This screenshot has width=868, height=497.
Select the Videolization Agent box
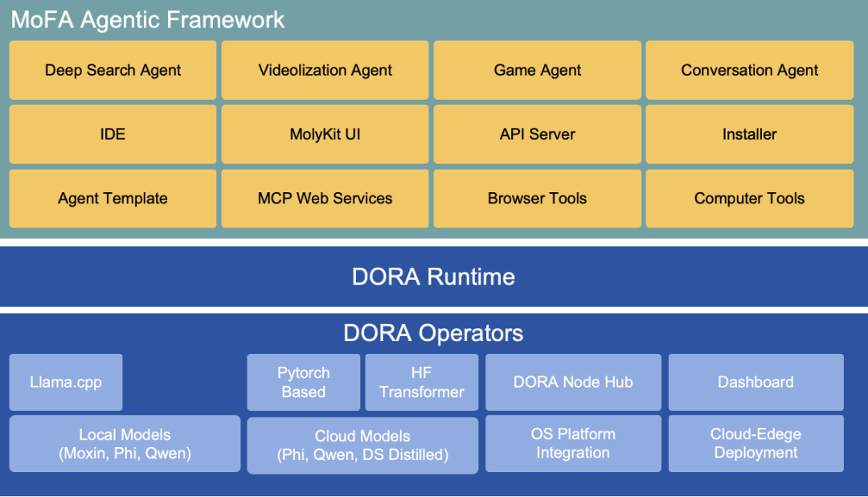[x=325, y=70]
